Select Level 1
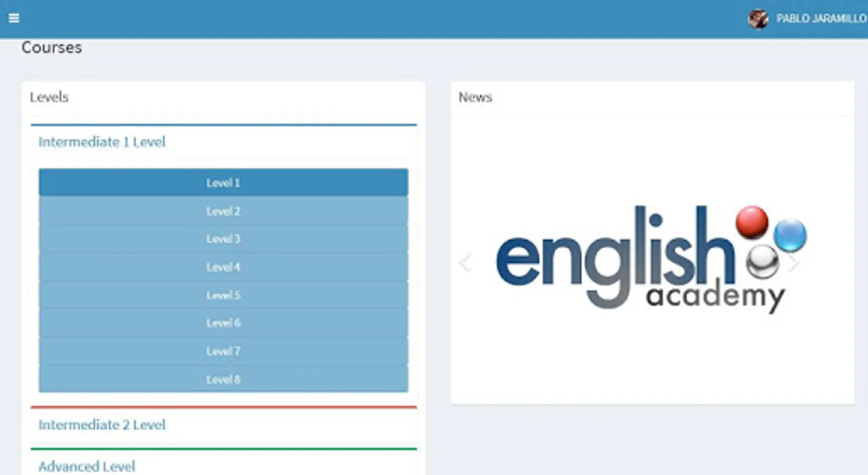The width and height of the screenshot is (868, 475). [224, 183]
